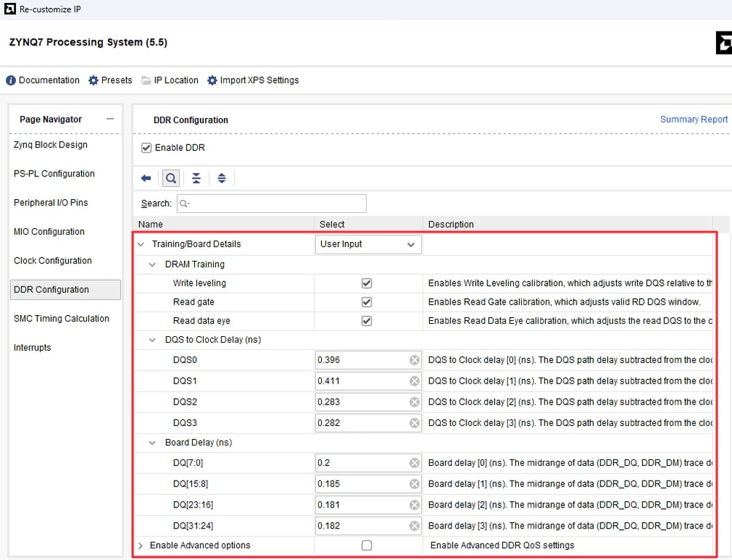Open the Clock Configuration page
This screenshot has height=560, width=732.
[53, 261]
